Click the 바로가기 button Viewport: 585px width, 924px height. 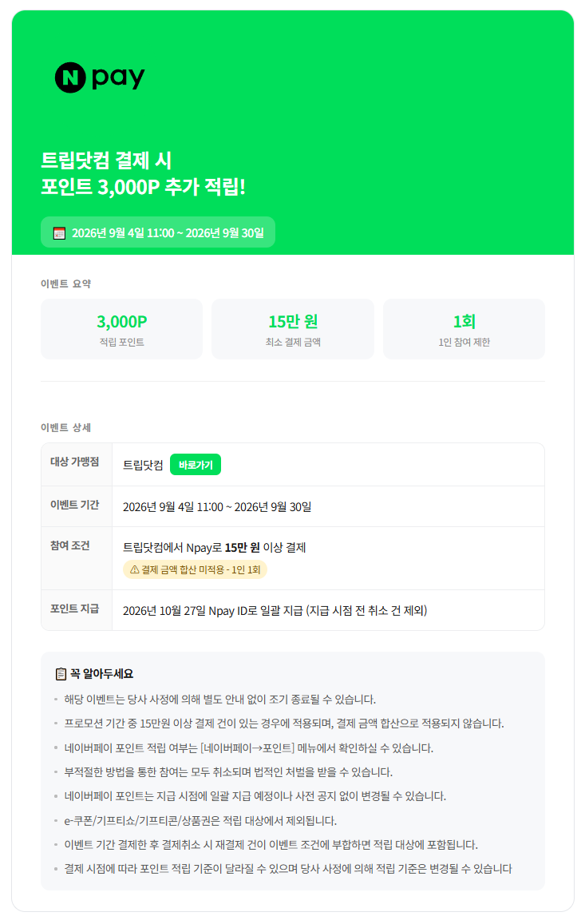(196, 464)
